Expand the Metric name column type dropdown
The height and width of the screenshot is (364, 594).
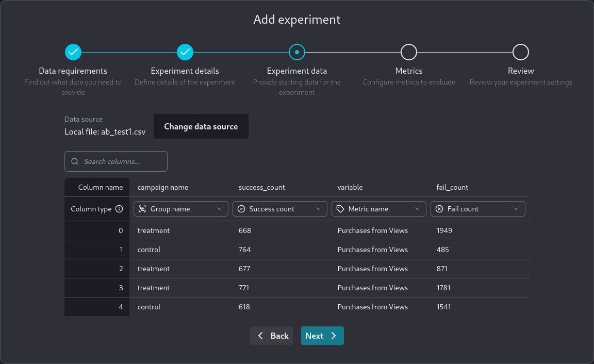click(378, 209)
